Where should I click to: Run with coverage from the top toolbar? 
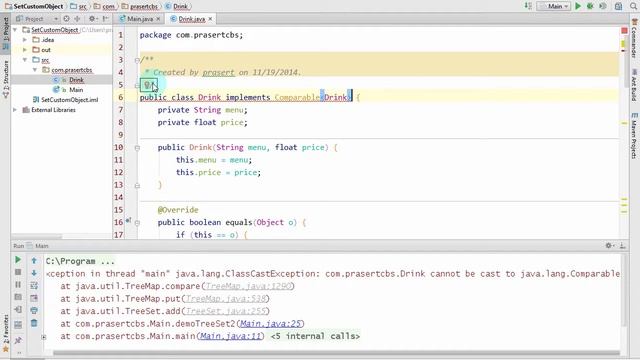coord(603,6)
